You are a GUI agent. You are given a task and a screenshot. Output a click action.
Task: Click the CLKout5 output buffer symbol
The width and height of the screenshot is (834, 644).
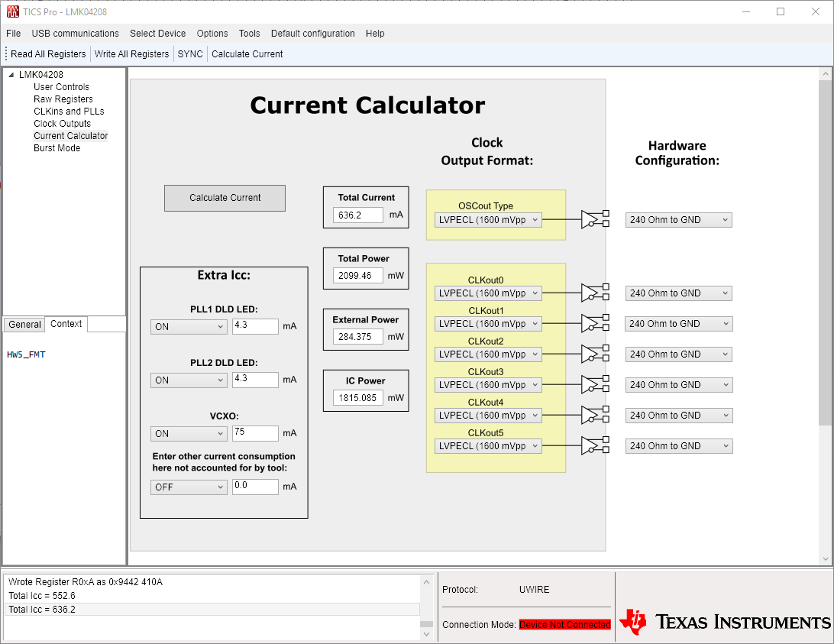tap(595, 445)
